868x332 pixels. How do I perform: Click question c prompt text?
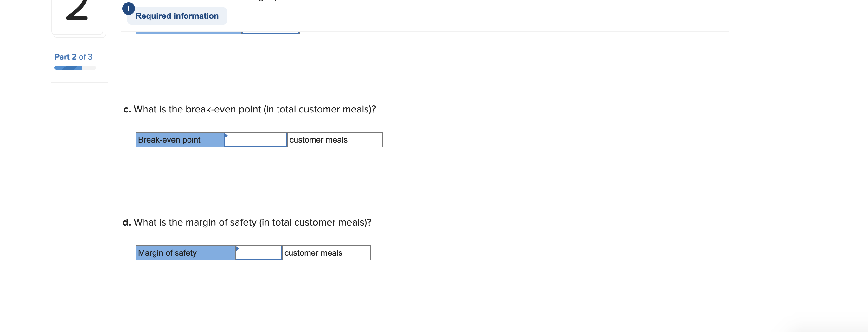(x=250, y=109)
